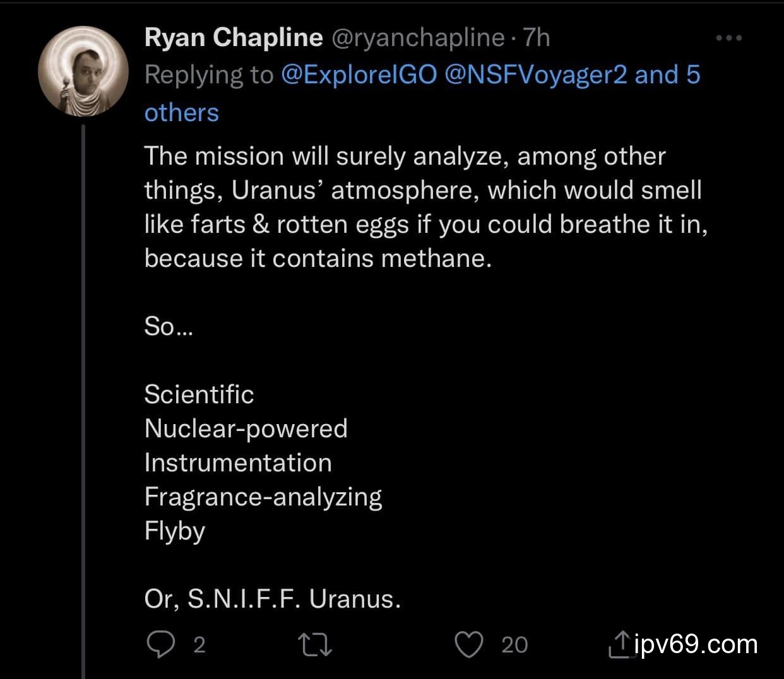Viewport: 784px width, 679px height.
Task: Click the 'Fragrance-analyzing' line of the tweet
Action: click(263, 497)
